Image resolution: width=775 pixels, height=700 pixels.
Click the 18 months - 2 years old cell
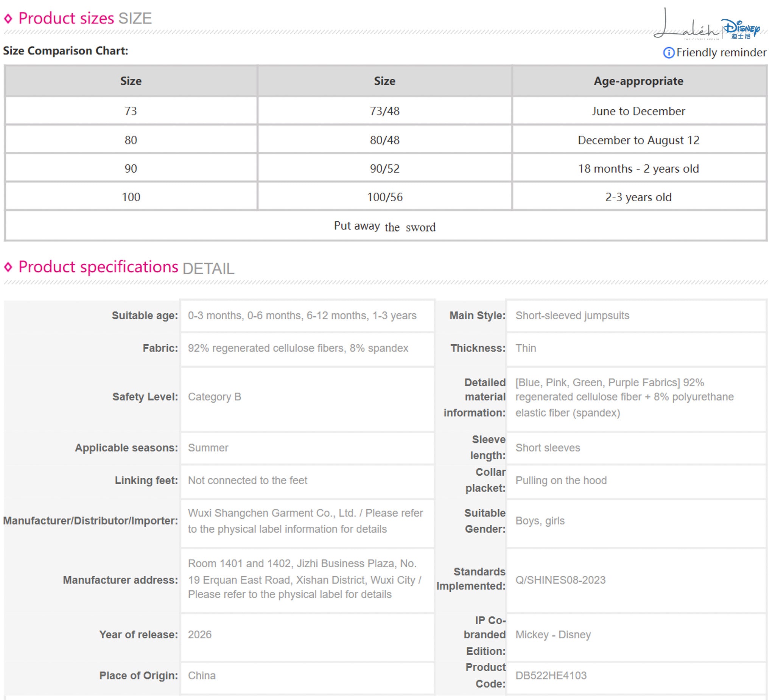coord(638,168)
